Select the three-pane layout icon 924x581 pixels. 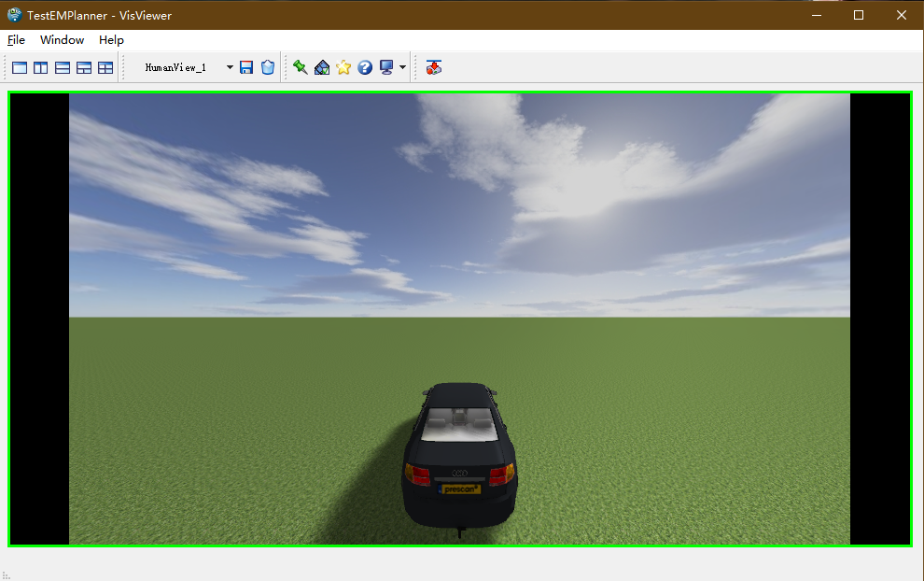[x=84, y=68]
